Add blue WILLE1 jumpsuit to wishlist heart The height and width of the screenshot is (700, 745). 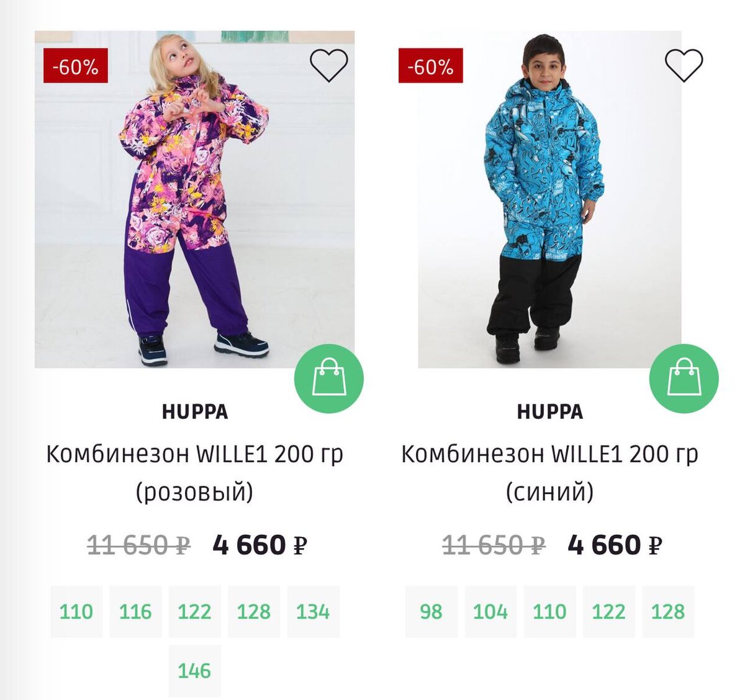coord(684,65)
